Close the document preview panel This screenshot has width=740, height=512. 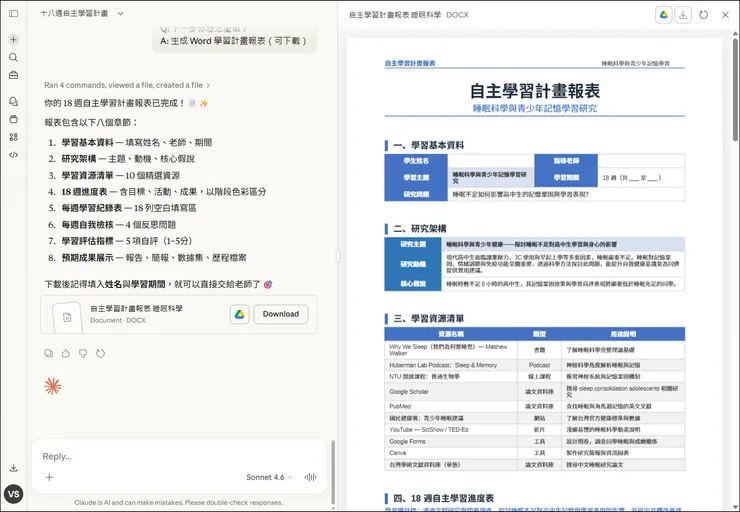(x=725, y=15)
